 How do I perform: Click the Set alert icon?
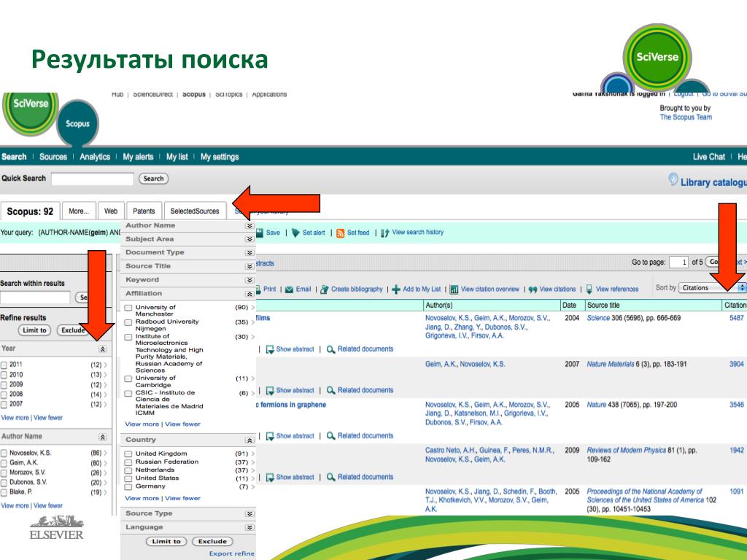click(x=295, y=233)
